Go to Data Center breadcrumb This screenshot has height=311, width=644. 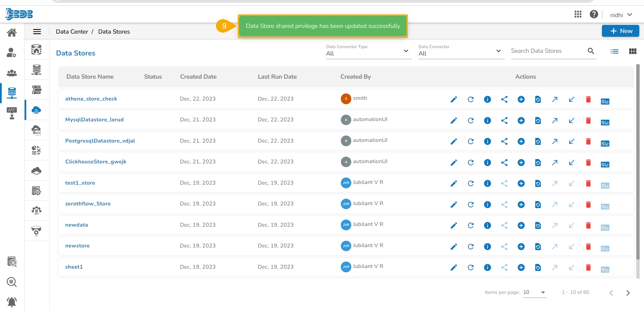click(72, 32)
